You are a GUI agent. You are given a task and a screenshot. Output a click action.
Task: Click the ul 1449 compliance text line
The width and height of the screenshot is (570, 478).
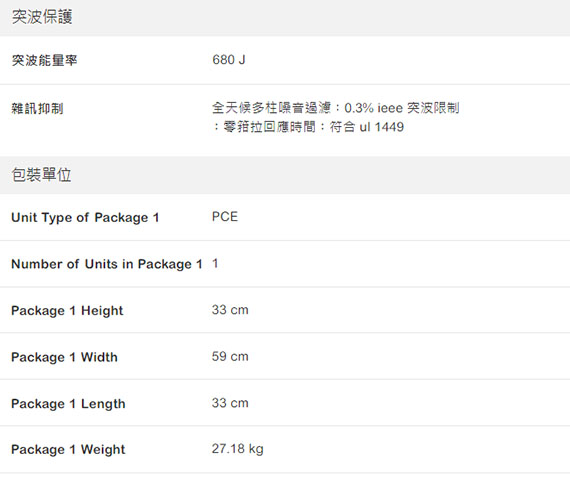coord(308,127)
